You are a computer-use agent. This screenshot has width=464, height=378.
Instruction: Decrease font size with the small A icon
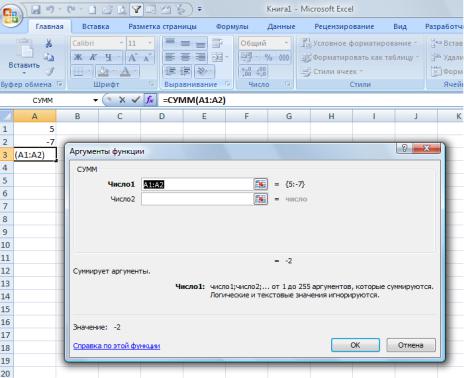point(147,57)
